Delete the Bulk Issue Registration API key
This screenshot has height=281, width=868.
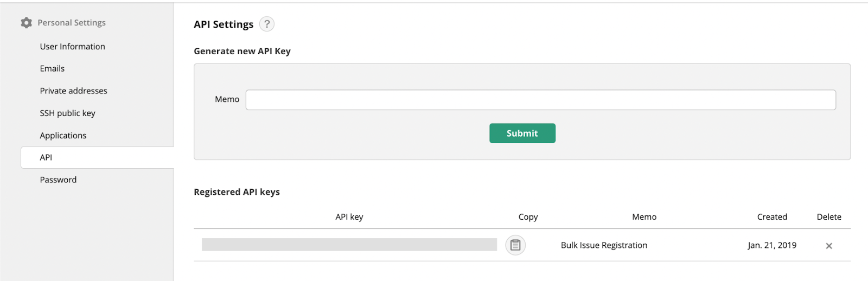(829, 246)
